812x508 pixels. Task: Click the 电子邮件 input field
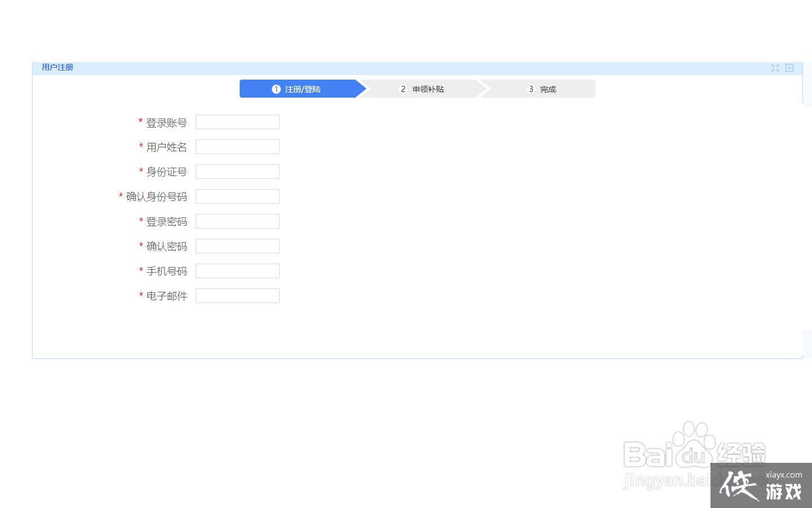(237, 296)
